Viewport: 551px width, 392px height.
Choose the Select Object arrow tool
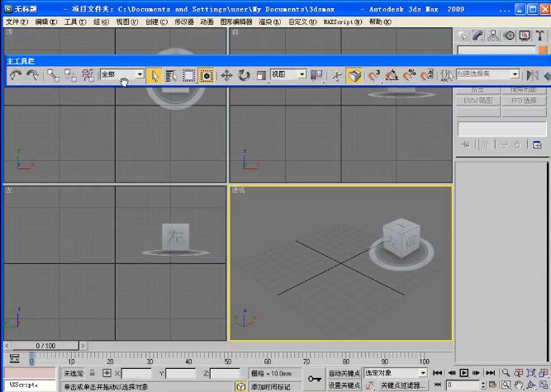click(154, 75)
